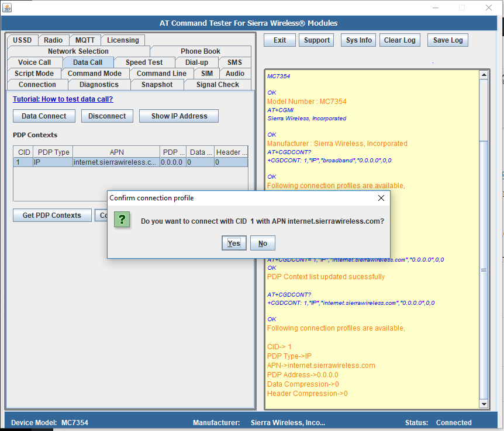Click the Disconnect button
Screen dimensions: 504x431
tap(107, 116)
